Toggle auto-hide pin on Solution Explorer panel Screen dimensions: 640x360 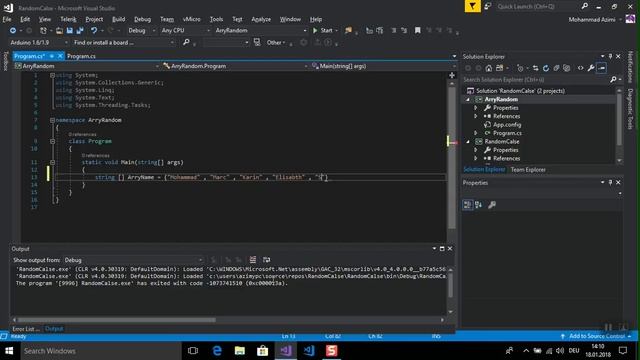pos(610,57)
